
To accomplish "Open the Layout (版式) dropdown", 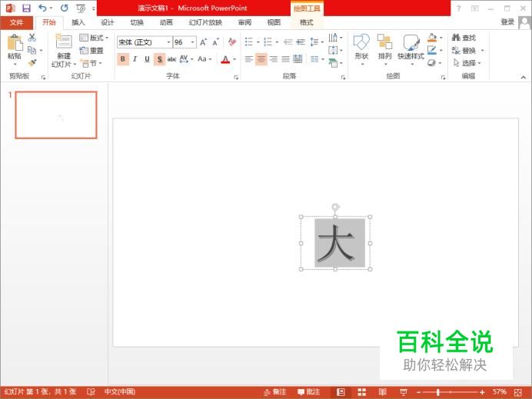I will point(94,38).
